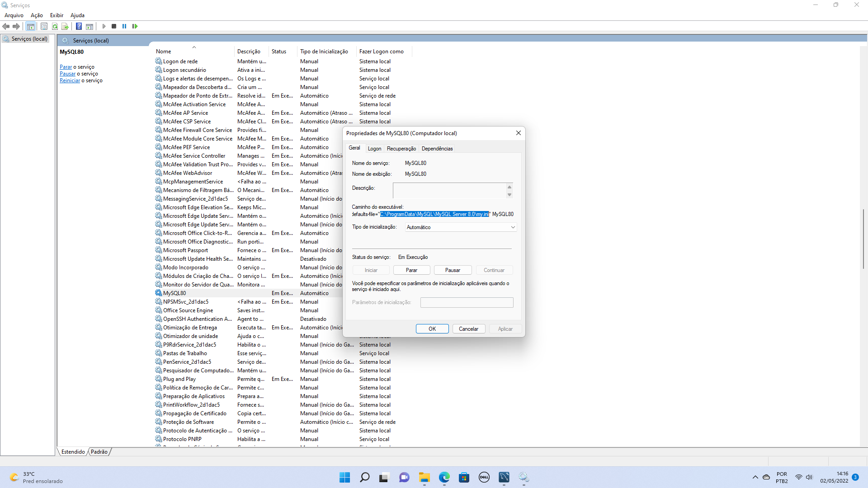Sort by Fazer Logon como column header

coord(384,52)
